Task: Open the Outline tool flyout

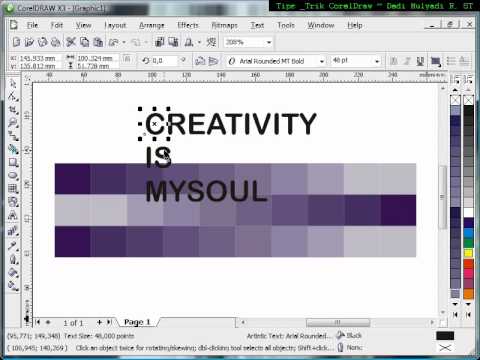Action: click(x=13, y=259)
